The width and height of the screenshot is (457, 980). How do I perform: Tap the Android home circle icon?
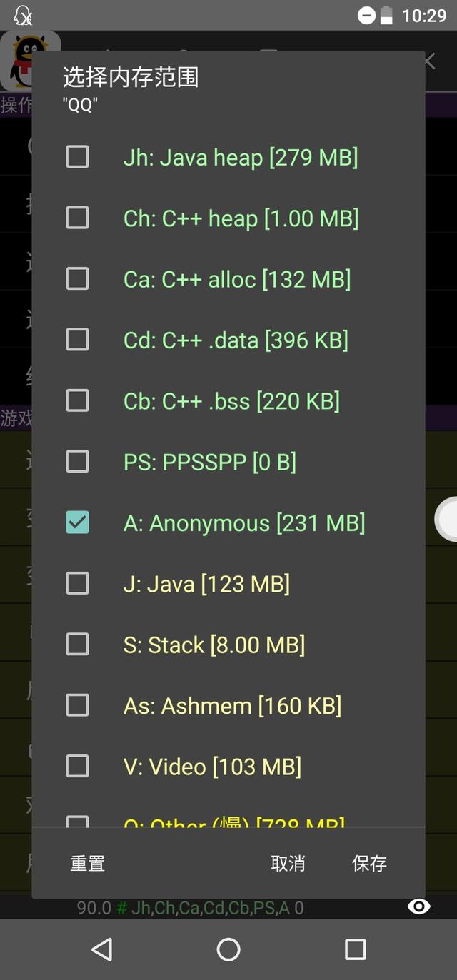(x=228, y=949)
